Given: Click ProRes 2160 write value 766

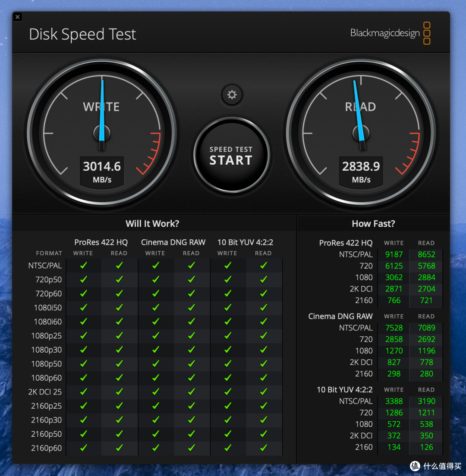Looking at the screenshot, I should 394,301.
